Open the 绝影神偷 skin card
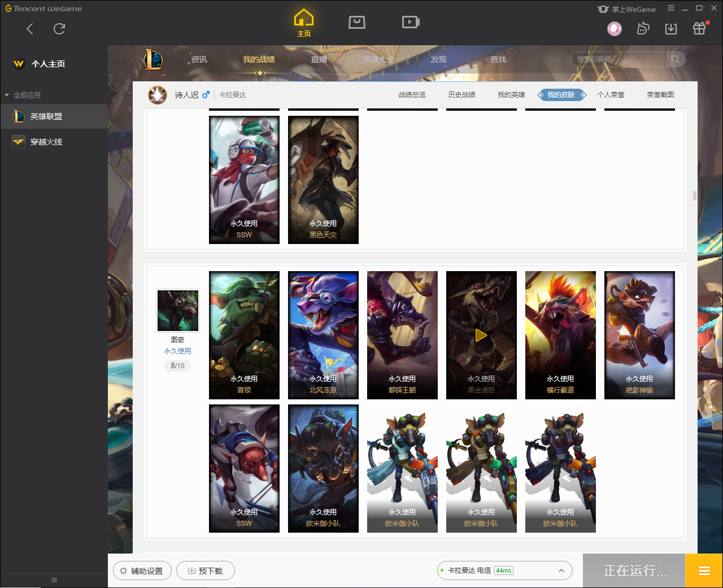Image resolution: width=723 pixels, height=588 pixels. pyautogui.click(x=639, y=335)
